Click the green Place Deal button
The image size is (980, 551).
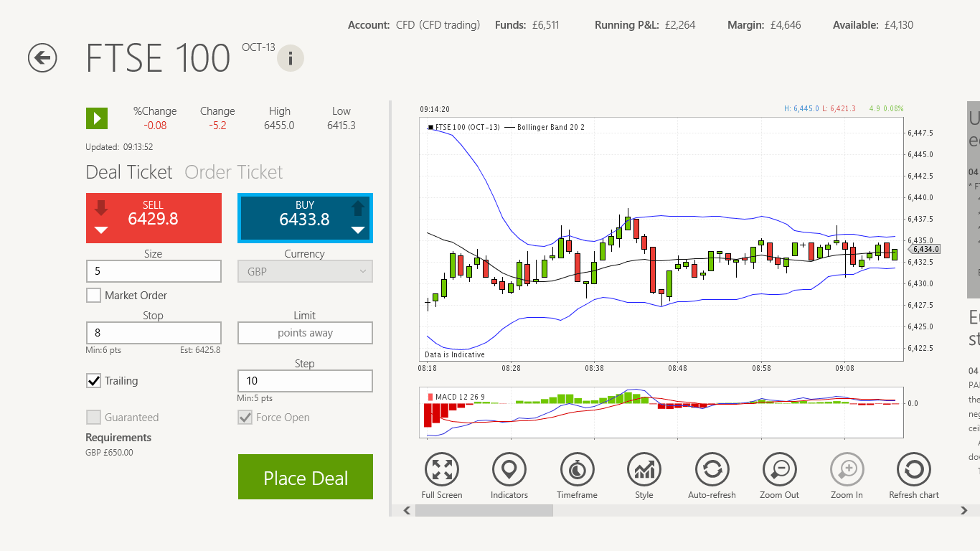coord(306,476)
